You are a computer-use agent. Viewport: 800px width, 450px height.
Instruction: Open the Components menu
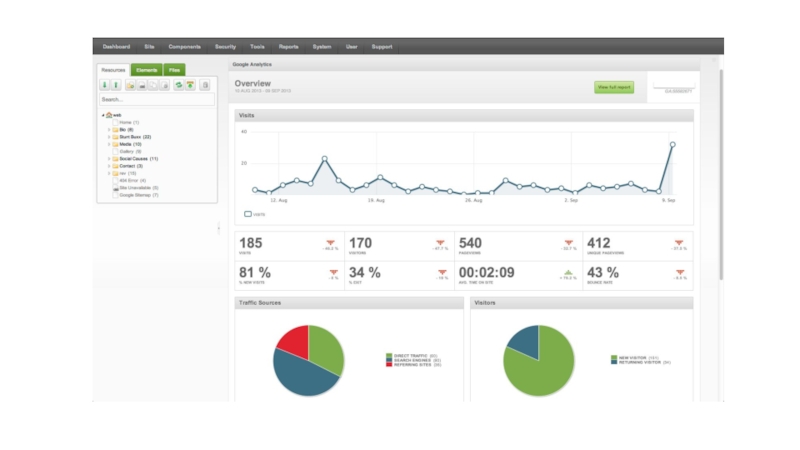184,46
